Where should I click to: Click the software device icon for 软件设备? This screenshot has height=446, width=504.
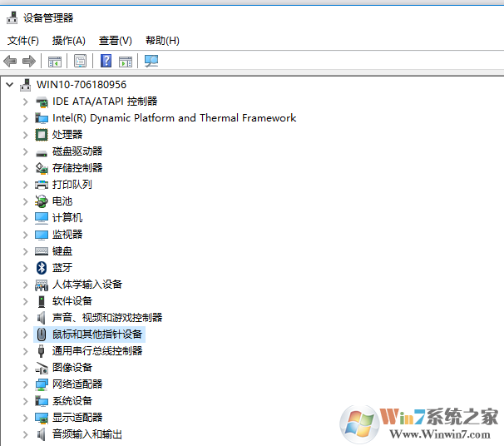pyautogui.click(x=42, y=301)
